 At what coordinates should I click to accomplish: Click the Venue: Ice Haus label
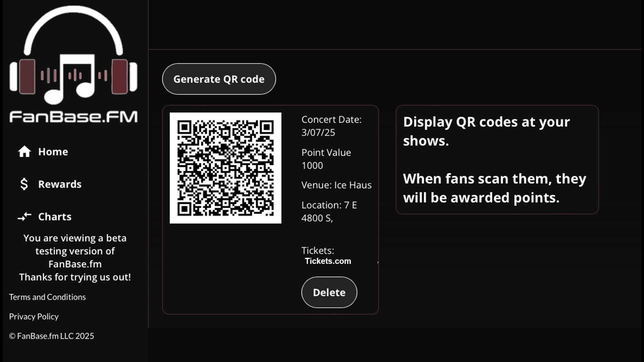pos(336,185)
